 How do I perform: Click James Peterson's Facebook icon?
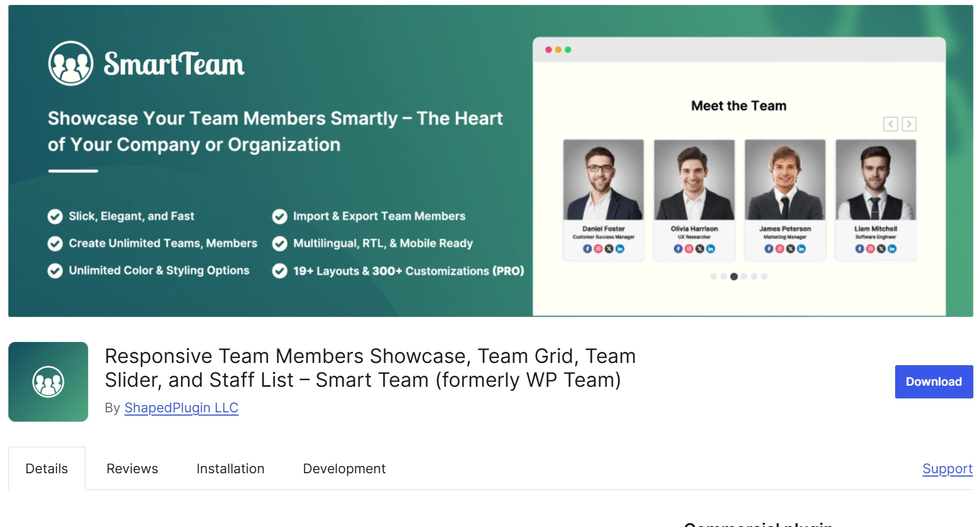(769, 249)
